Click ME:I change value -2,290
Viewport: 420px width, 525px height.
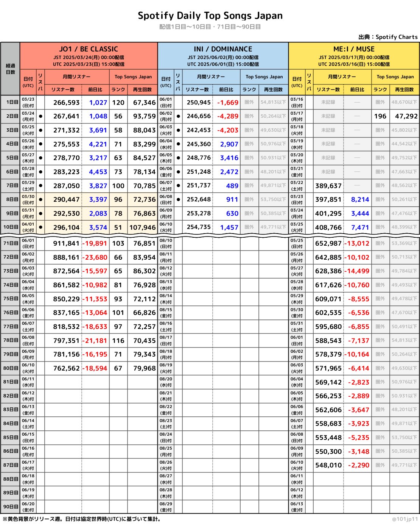pyautogui.click(x=358, y=465)
